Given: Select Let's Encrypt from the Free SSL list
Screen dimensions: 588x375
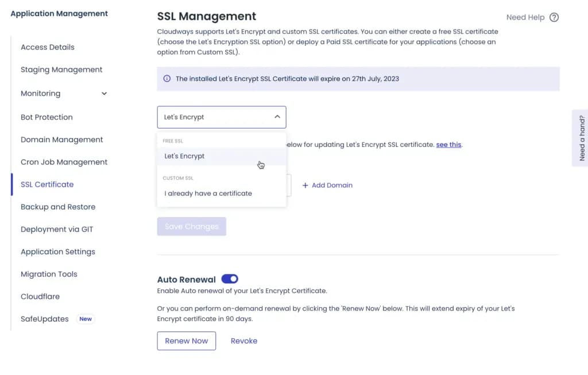Looking at the screenshot, I should pos(184,156).
